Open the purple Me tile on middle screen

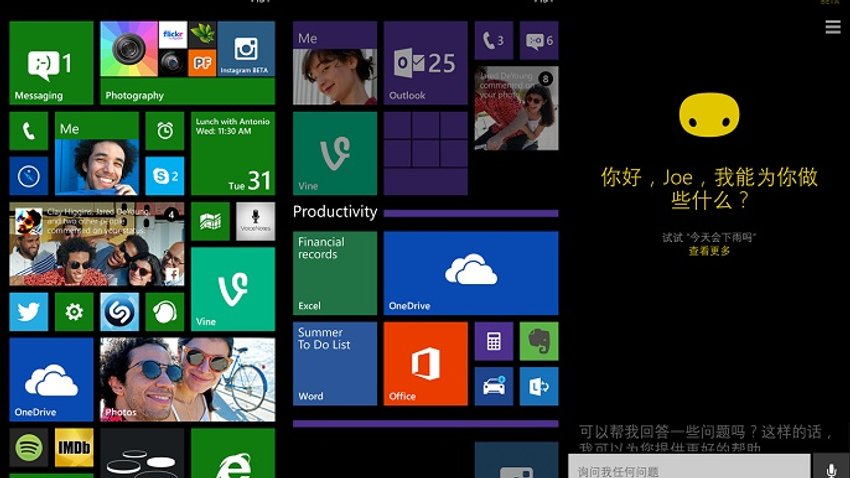click(x=335, y=63)
